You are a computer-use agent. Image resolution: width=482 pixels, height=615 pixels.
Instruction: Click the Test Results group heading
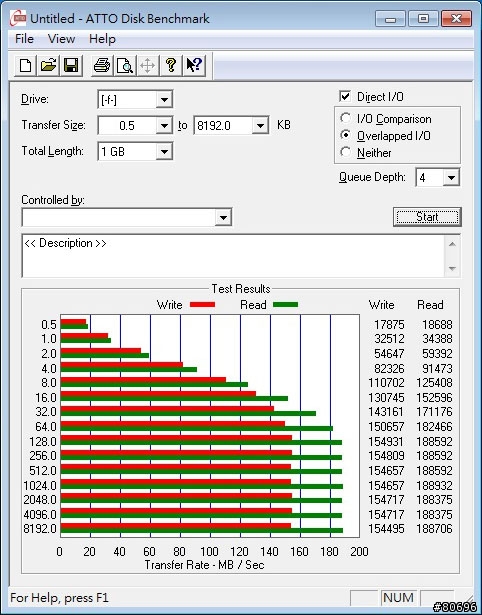(241, 289)
